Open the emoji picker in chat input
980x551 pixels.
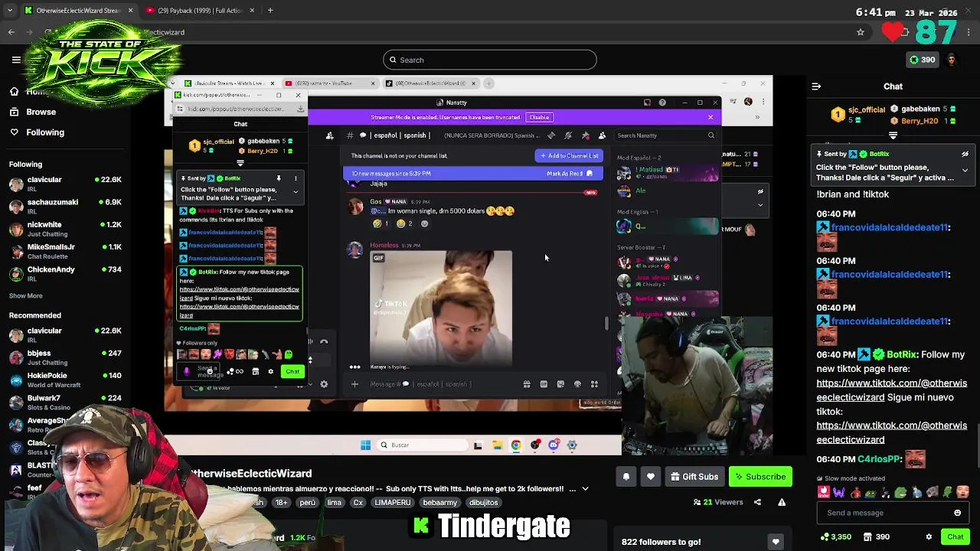pos(957,513)
